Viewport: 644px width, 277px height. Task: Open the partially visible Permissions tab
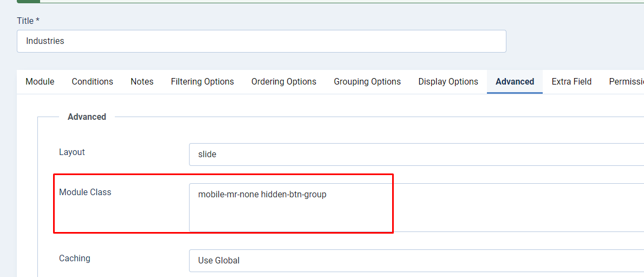626,82
